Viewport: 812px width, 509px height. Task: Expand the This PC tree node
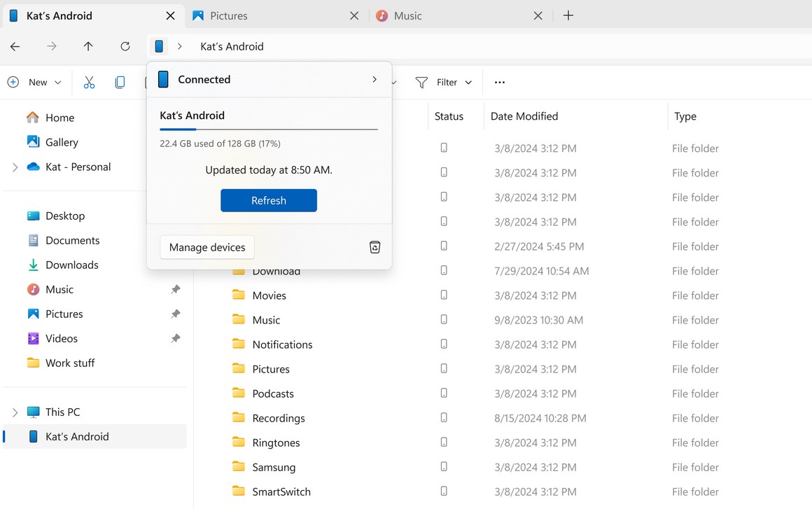(x=15, y=412)
